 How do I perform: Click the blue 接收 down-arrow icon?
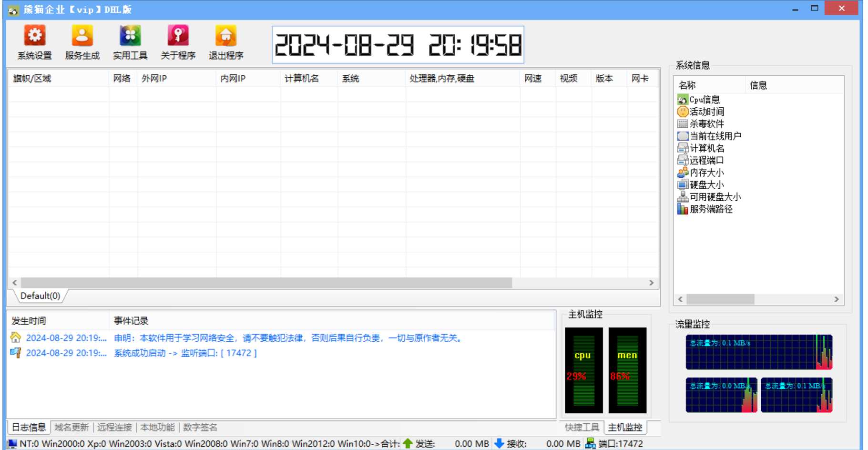tap(499, 443)
